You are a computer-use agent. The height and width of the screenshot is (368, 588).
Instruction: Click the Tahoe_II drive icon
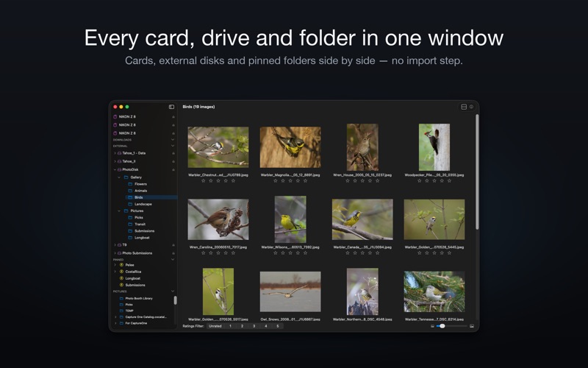click(x=119, y=161)
